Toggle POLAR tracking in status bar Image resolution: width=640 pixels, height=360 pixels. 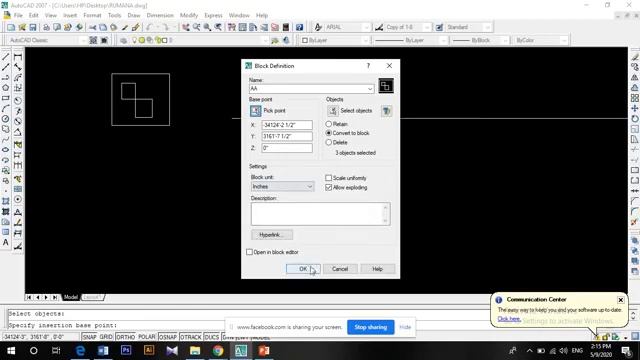[147, 337]
